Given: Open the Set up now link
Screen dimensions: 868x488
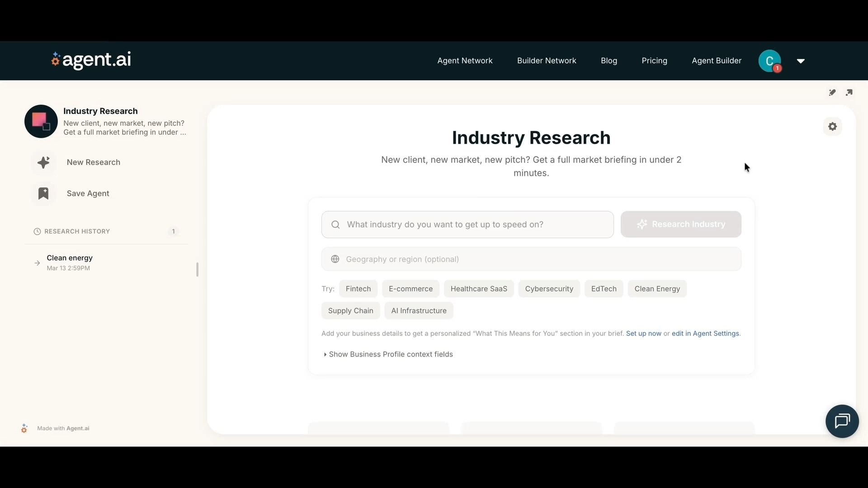Looking at the screenshot, I should click(x=644, y=333).
